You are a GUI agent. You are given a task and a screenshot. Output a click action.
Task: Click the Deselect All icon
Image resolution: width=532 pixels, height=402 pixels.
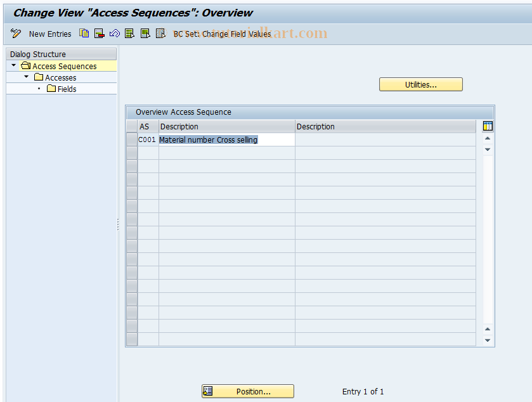(x=160, y=33)
